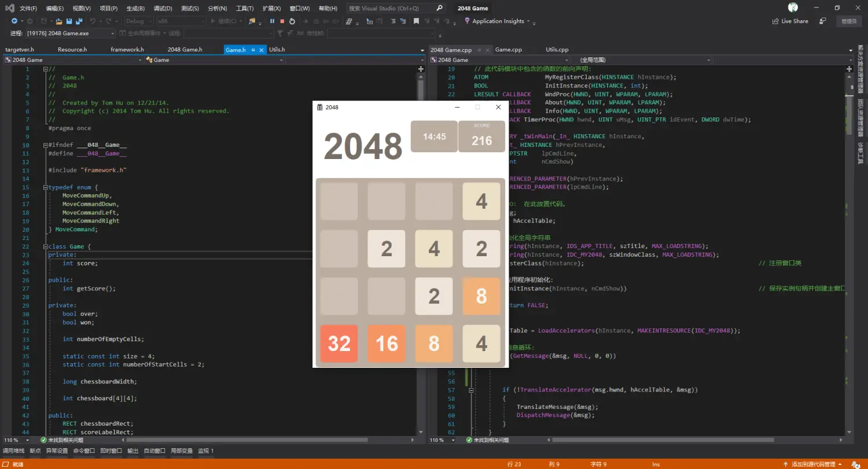Pause debugging with the Break All icon

[272, 21]
